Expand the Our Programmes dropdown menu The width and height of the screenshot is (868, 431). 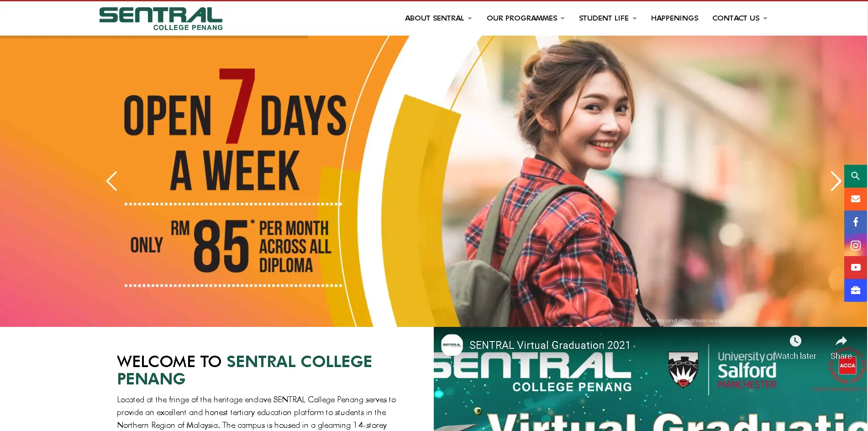pyautogui.click(x=526, y=18)
